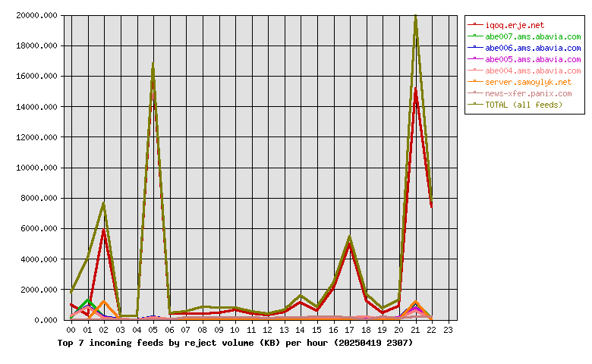Image resolution: width=592 pixels, height=364 pixels.
Task: Click the 0.000 y-axis label
Action: (46, 320)
